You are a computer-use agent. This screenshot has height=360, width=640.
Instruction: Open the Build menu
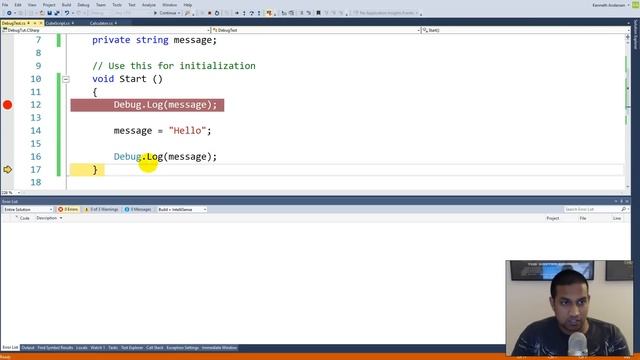[x=66, y=5]
